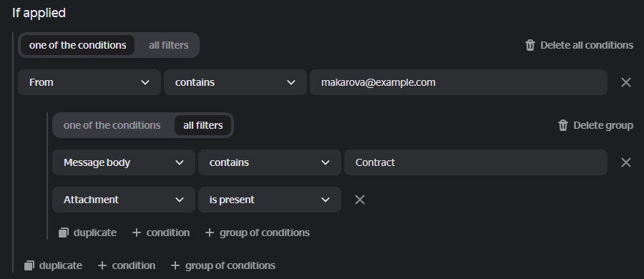Remove the Message body condition row
This screenshot has height=279, width=644.
626,162
